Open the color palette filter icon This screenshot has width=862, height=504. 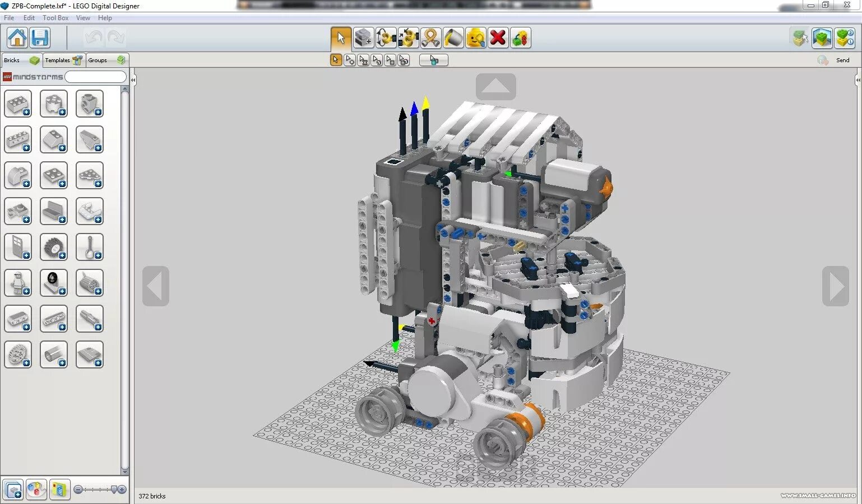pyautogui.click(x=36, y=490)
